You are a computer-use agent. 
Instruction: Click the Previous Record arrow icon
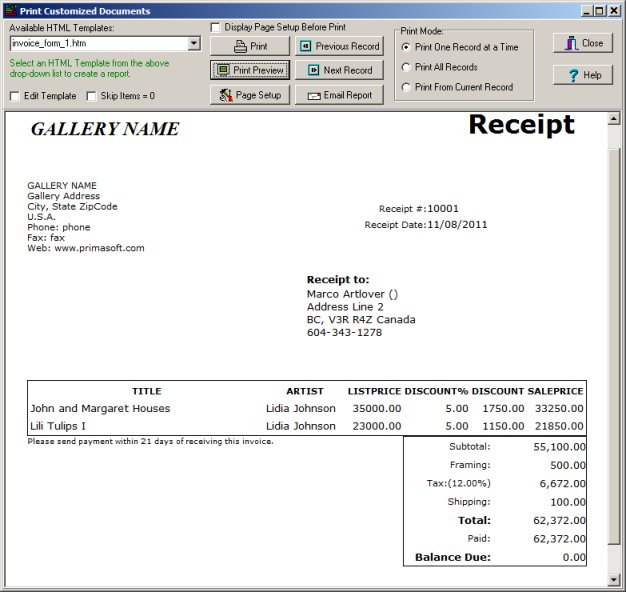click(305, 46)
